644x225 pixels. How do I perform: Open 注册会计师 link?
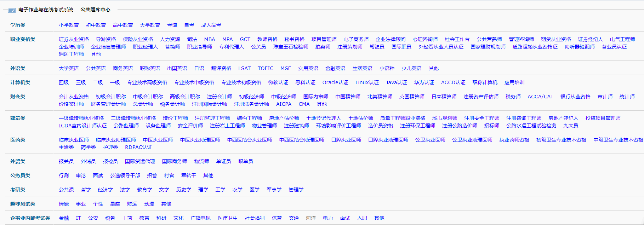click(220, 97)
